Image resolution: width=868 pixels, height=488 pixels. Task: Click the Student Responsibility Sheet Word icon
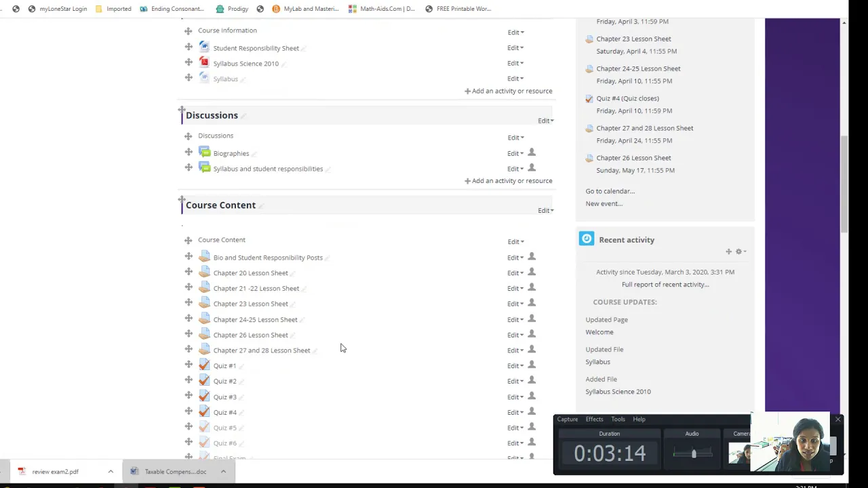[204, 47]
